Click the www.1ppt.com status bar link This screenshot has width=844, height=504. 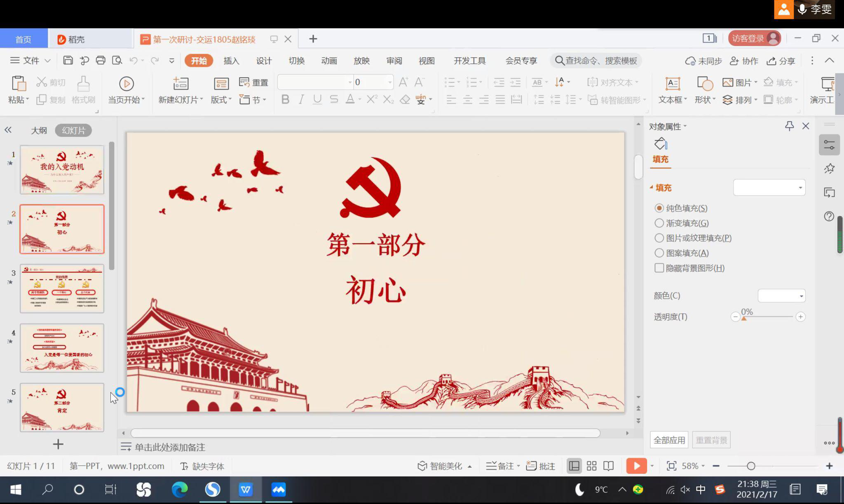pos(136,466)
